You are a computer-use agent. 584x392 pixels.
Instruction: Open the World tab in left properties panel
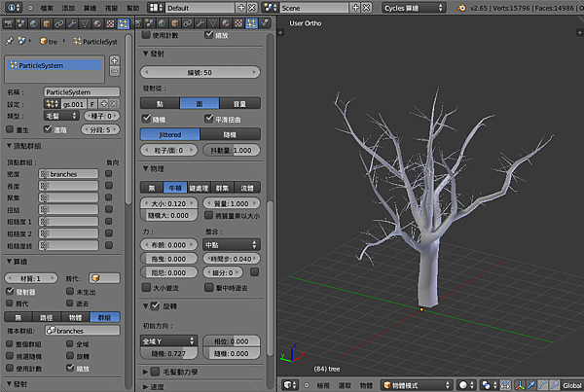tap(34, 24)
